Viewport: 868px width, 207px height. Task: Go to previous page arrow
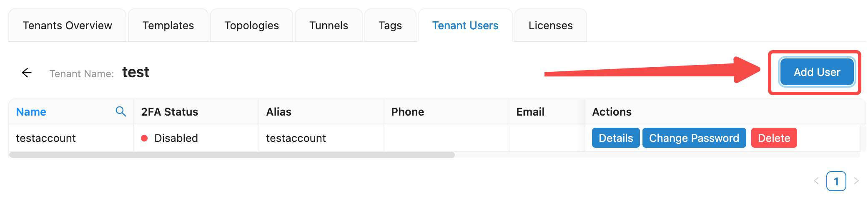tap(816, 181)
